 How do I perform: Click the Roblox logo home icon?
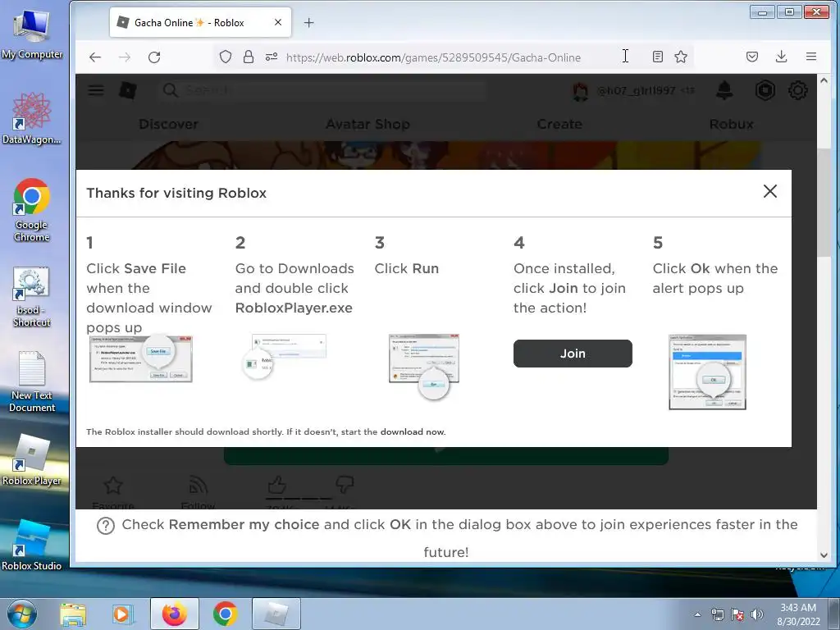[x=127, y=90]
